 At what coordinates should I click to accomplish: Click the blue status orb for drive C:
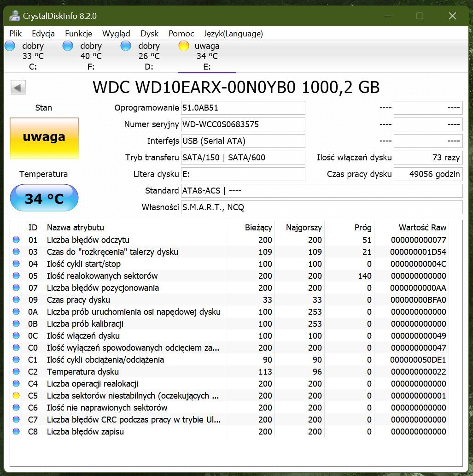pyautogui.click(x=10, y=46)
